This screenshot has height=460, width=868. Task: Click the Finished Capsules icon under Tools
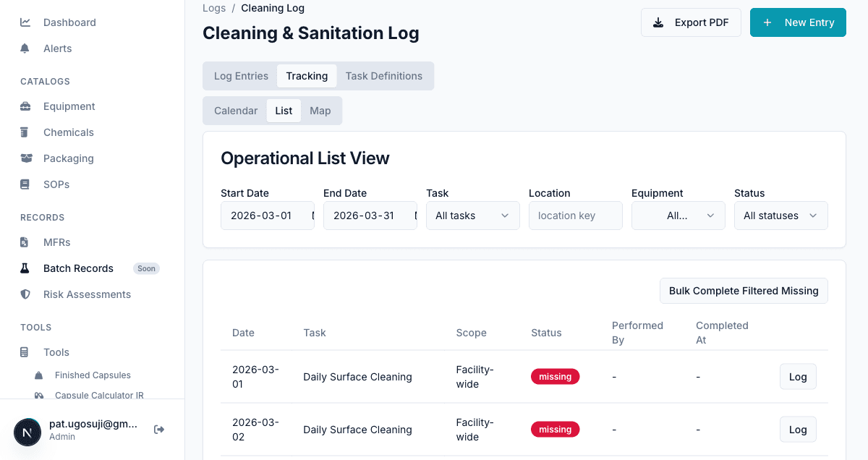click(41, 375)
